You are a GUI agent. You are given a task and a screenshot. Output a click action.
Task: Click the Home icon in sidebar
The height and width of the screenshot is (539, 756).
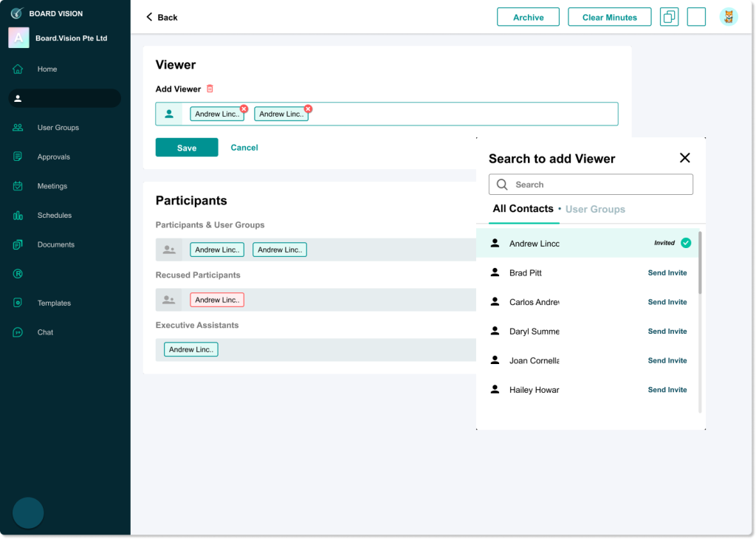pos(18,69)
